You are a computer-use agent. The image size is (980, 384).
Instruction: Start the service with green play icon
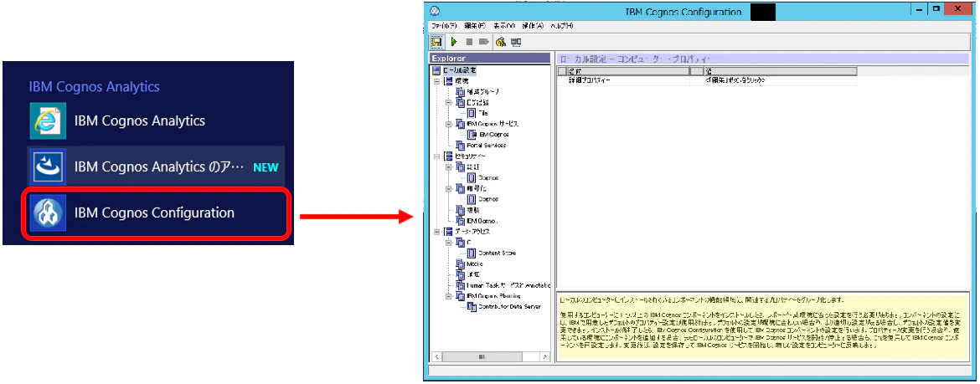(x=454, y=42)
